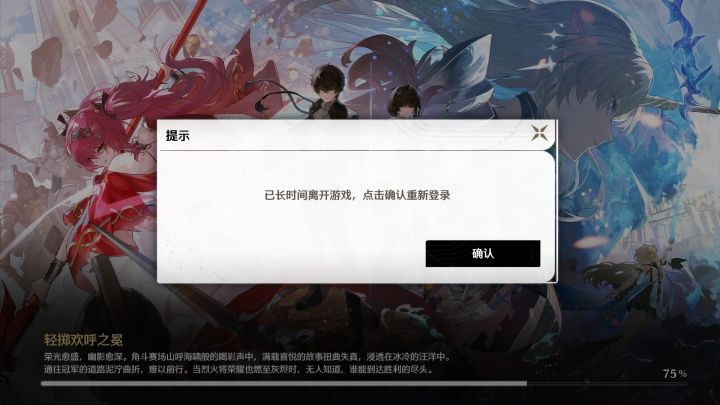Screen dimensions: 720x405
Task: Click the blue thorny vine in the corner
Action: pos(691,55)
